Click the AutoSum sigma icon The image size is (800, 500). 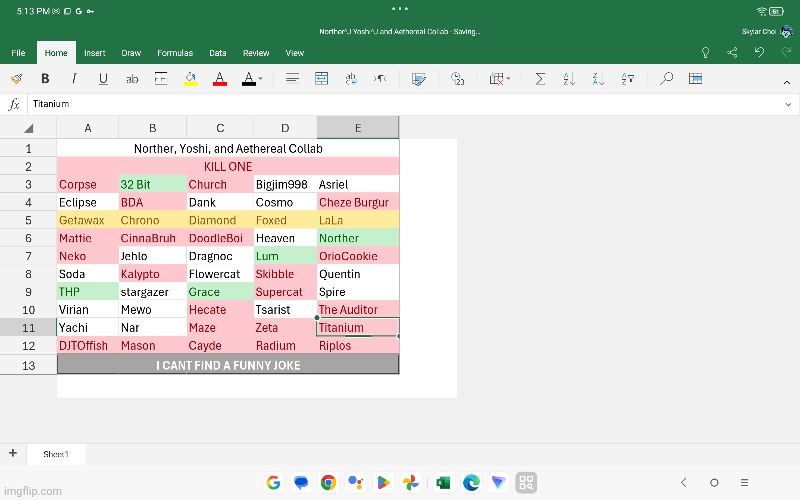(540, 79)
